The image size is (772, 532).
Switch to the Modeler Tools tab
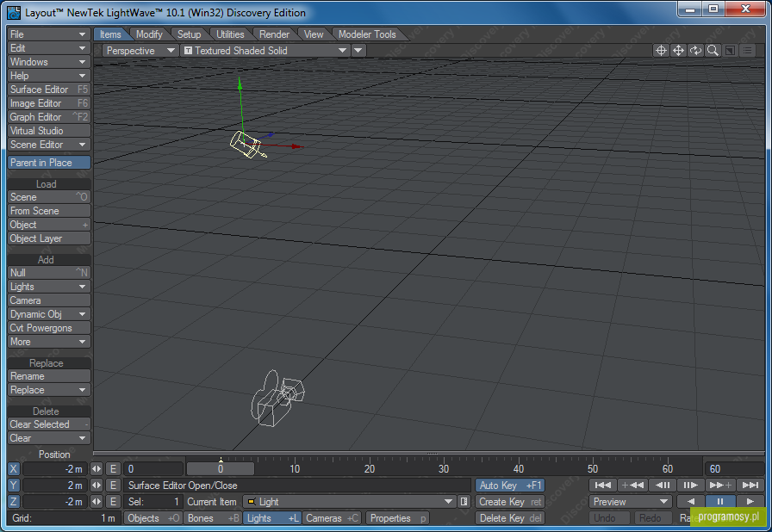(x=367, y=34)
